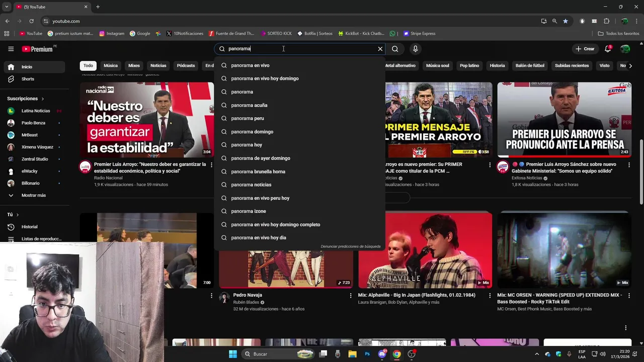Open options for Premier Luis Arroyo Sánchez video
This screenshot has height=362, width=644.
click(x=629, y=164)
